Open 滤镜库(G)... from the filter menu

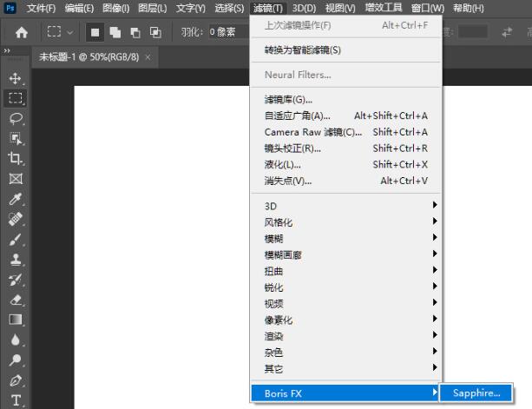(x=288, y=99)
